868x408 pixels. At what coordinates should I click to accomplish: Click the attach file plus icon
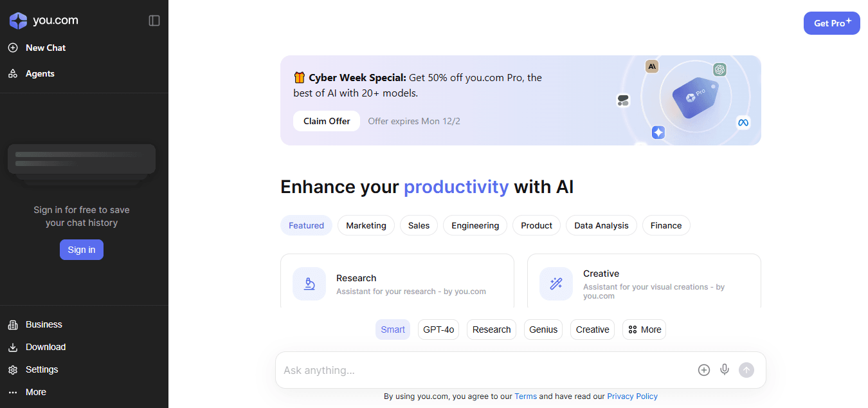pos(703,370)
